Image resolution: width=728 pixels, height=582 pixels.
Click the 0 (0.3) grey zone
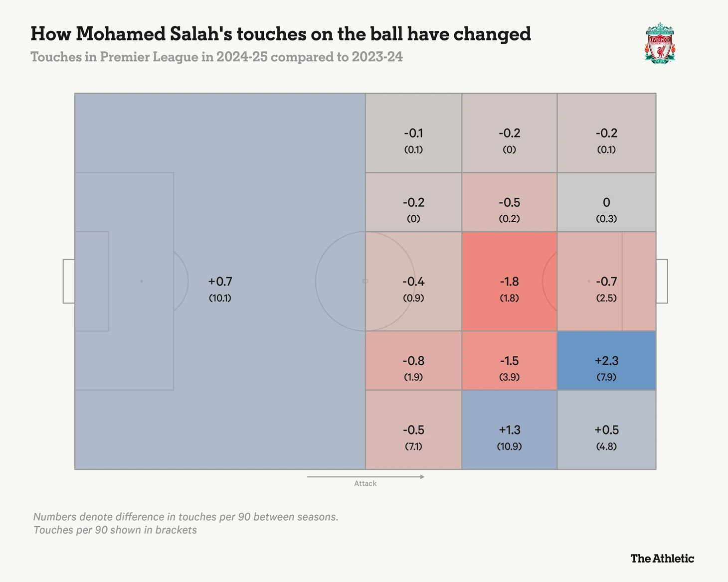(x=606, y=202)
